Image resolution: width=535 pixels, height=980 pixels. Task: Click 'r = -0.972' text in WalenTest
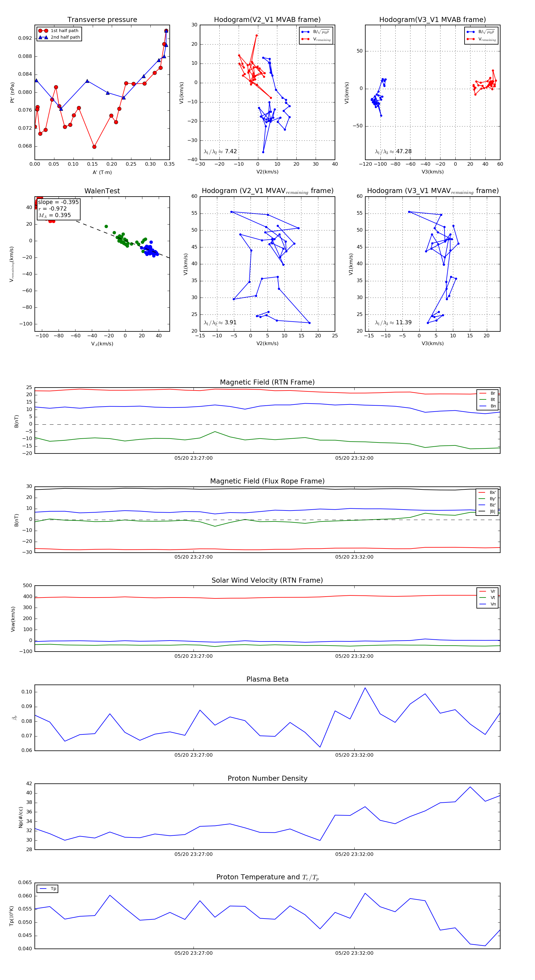(x=52, y=208)
